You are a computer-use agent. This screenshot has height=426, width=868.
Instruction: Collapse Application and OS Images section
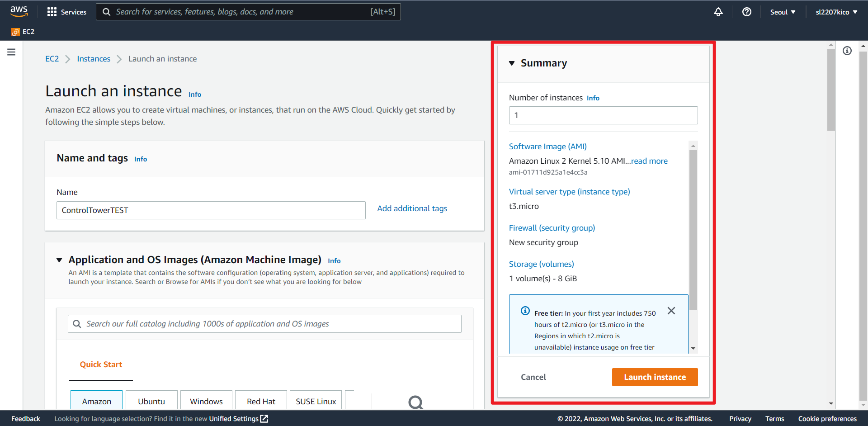(x=59, y=260)
